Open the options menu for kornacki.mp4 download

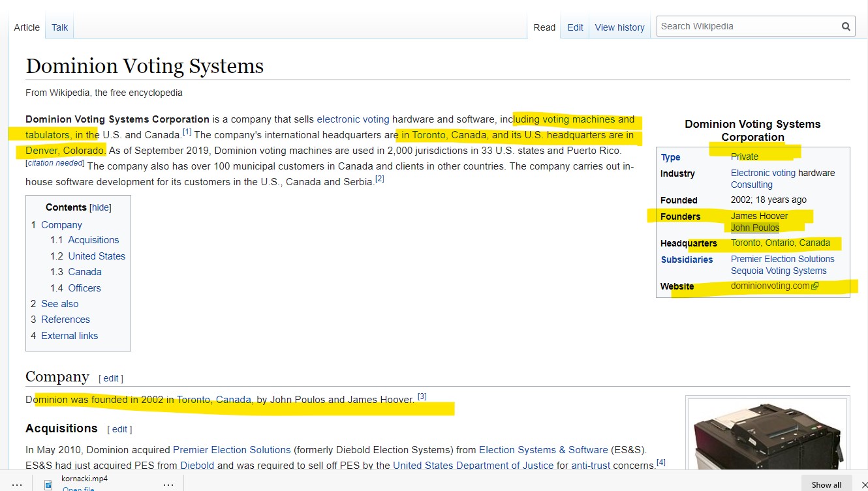[168, 484]
